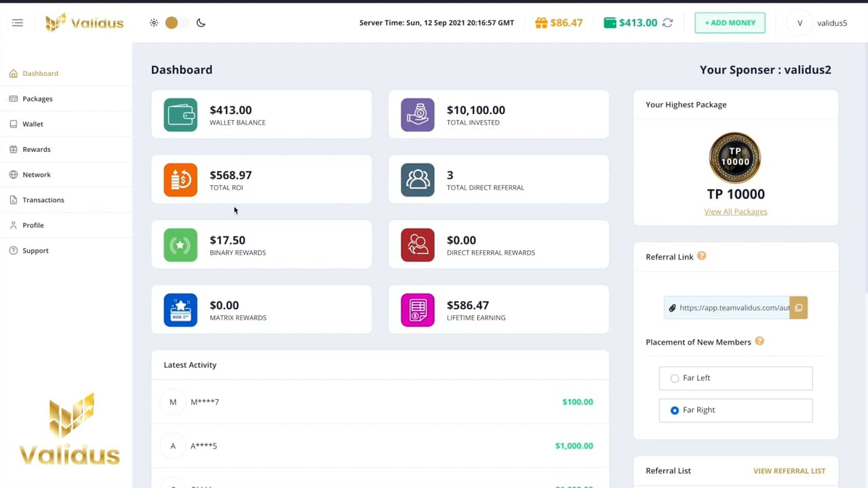
Task: Click the sun light-mode icon
Action: 154,22
